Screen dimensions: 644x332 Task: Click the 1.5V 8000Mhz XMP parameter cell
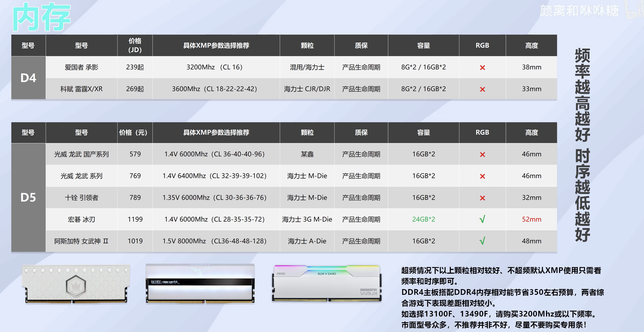(214, 241)
